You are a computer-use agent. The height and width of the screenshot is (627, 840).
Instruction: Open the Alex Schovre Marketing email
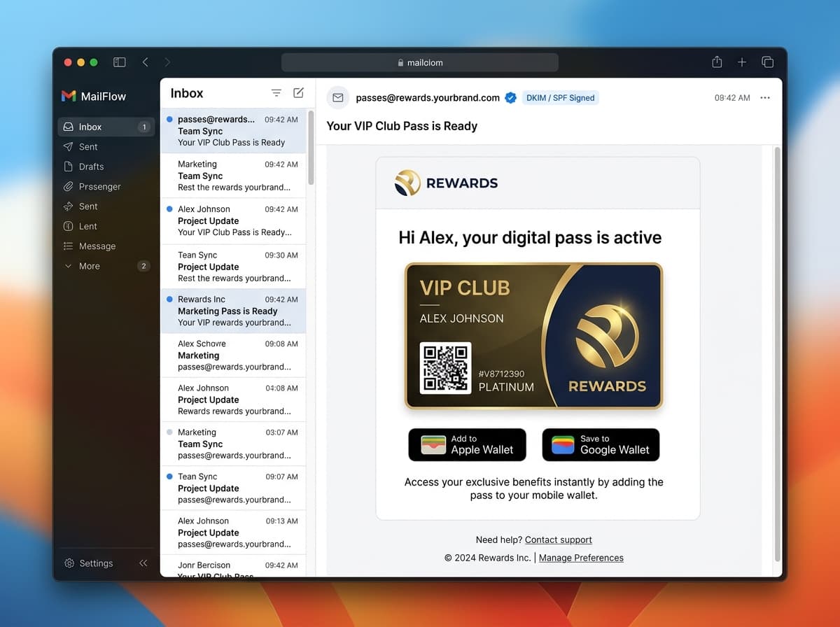pos(233,355)
